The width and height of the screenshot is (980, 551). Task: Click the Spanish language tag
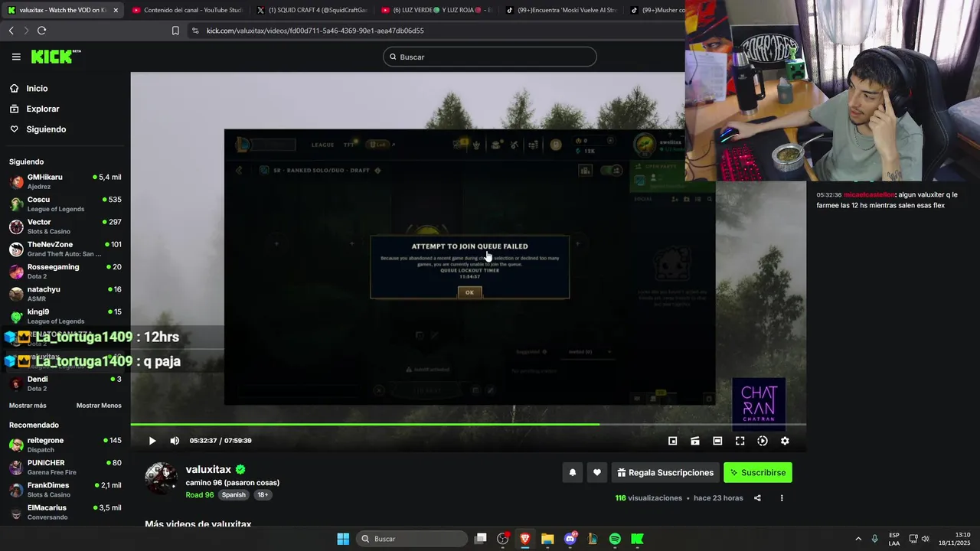pos(234,495)
